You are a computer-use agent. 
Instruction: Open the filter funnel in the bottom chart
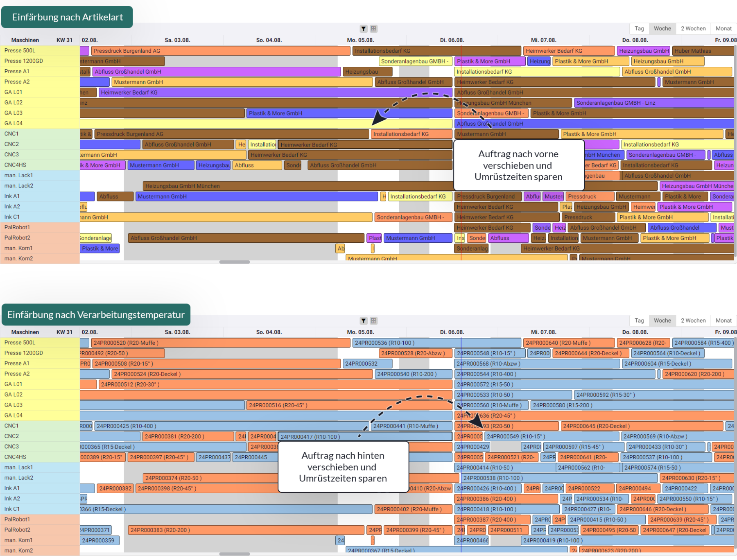[x=363, y=321]
